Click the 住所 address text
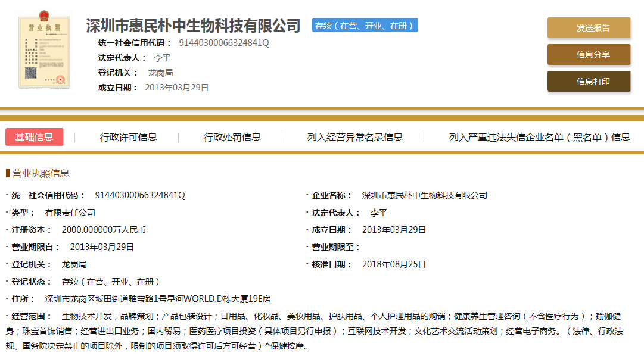This screenshot has height=356, width=644. 158,299
